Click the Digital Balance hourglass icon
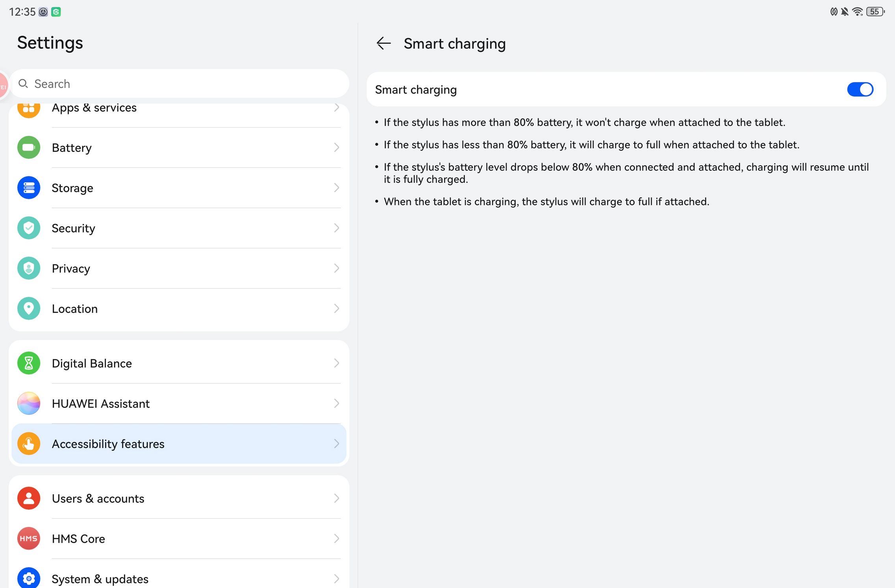This screenshot has height=588, width=895. click(29, 363)
